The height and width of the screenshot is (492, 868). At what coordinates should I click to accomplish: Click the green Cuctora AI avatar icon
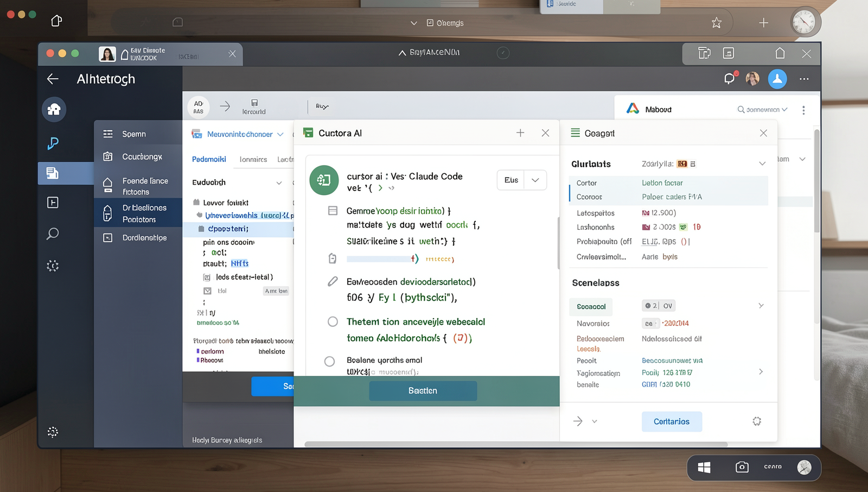[x=324, y=180]
